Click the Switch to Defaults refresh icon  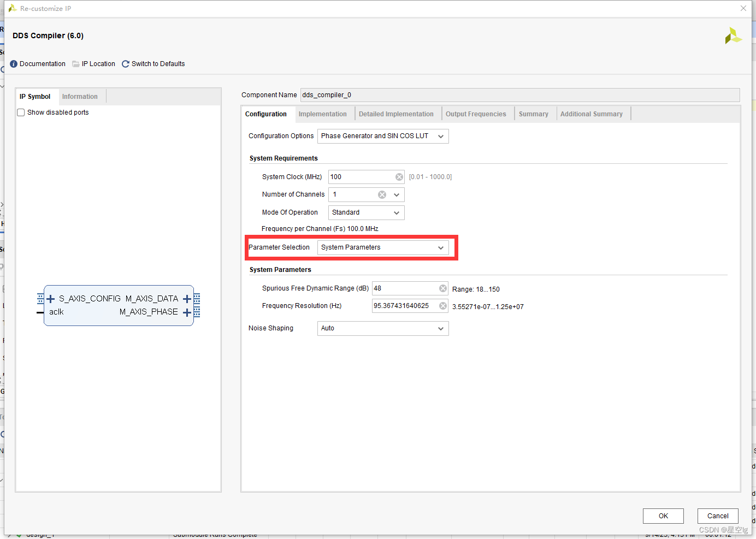[126, 64]
